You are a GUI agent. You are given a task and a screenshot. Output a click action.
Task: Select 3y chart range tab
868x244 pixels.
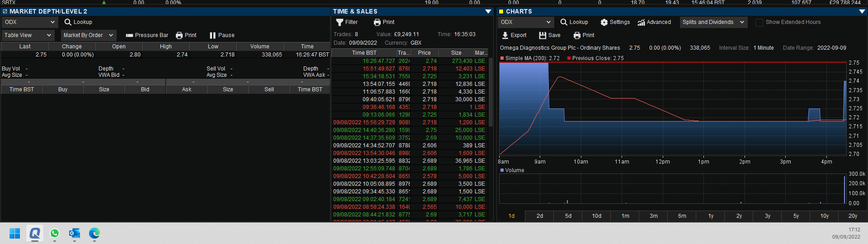click(768, 216)
